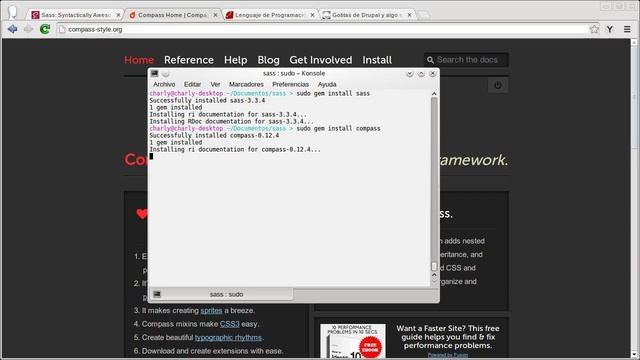This screenshot has width=640, height=360.
Task: Close the Konsole window
Action: click(x=433, y=74)
